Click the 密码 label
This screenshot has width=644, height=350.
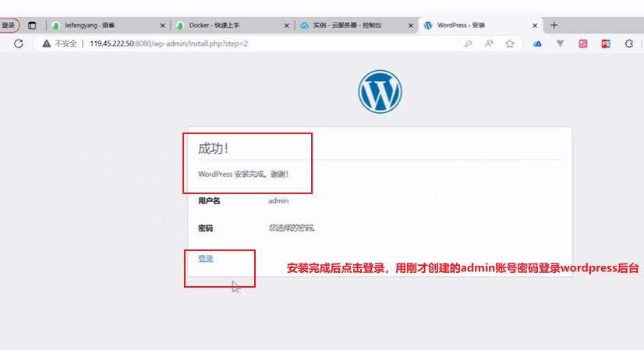[205, 228]
